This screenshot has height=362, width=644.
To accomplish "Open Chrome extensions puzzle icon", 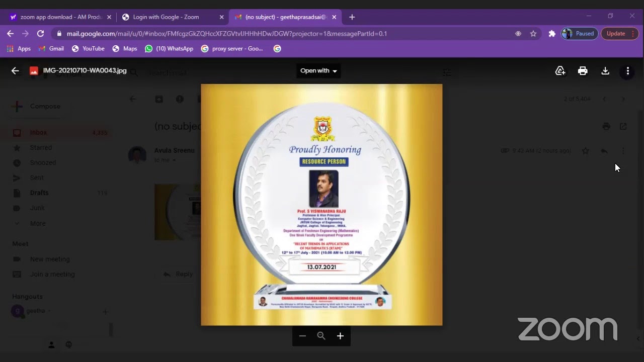I will click(552, 34).
